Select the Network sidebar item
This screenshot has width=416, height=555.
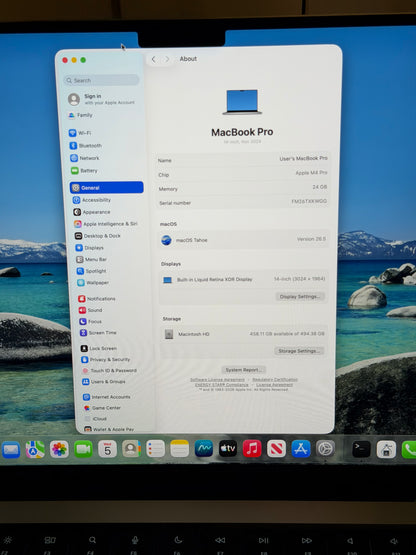(85, 158)
